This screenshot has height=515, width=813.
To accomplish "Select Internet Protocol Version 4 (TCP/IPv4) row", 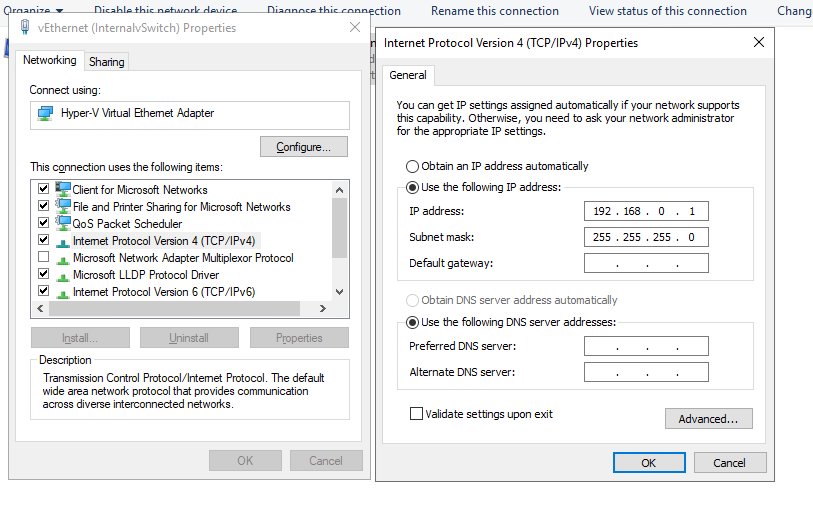I will pyautogui.click(x=164, y=241).
